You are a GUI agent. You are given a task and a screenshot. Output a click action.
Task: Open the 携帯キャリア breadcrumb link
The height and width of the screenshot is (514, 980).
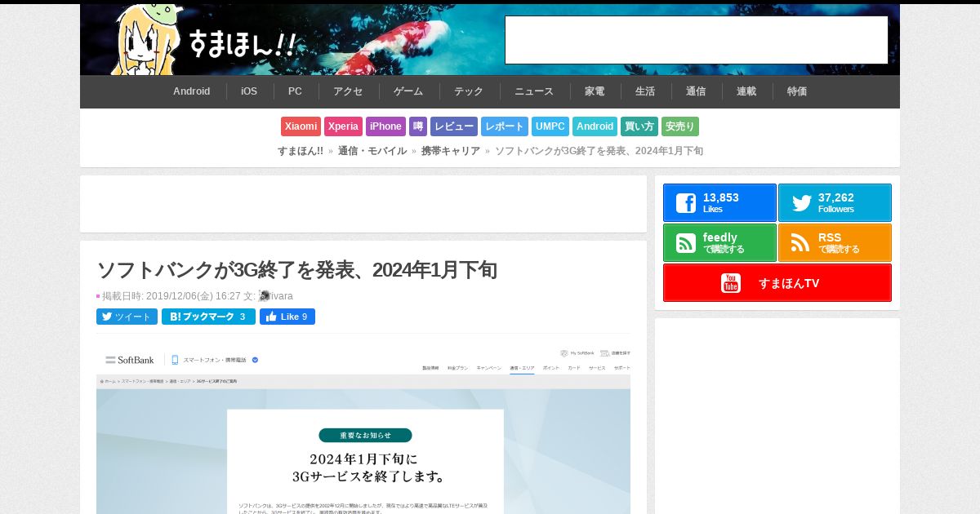point(451,151)
